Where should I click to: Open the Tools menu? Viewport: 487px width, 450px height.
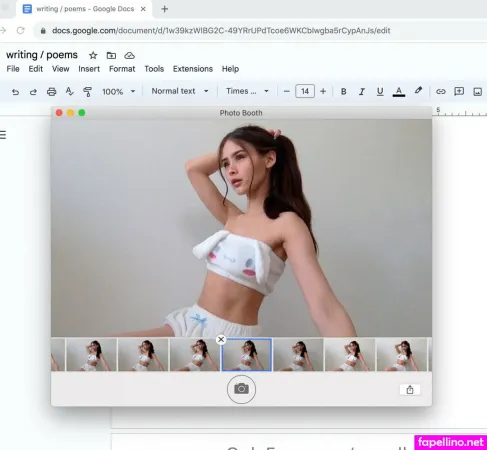tap(154, 69)
